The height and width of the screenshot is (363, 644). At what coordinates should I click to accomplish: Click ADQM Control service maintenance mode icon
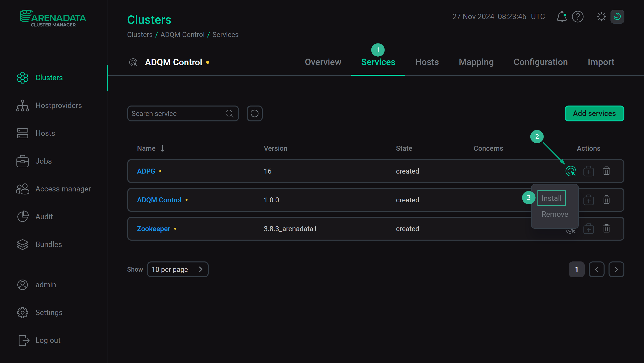(x=588, y=200)
